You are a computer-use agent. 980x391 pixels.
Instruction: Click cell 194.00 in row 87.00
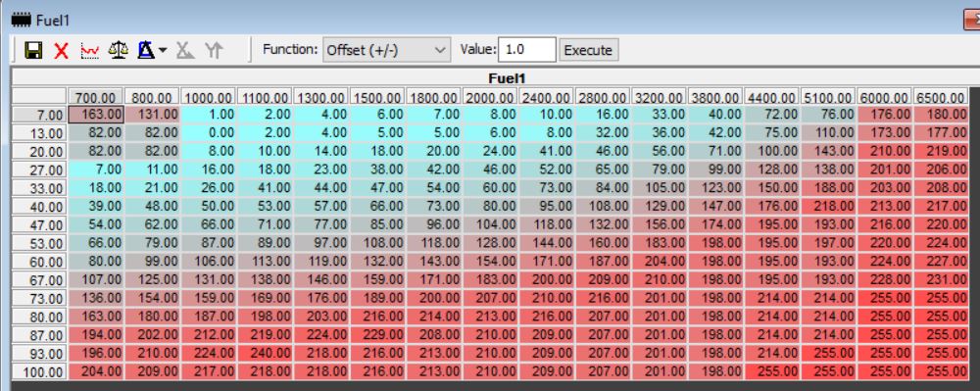(x=96, y=335)
